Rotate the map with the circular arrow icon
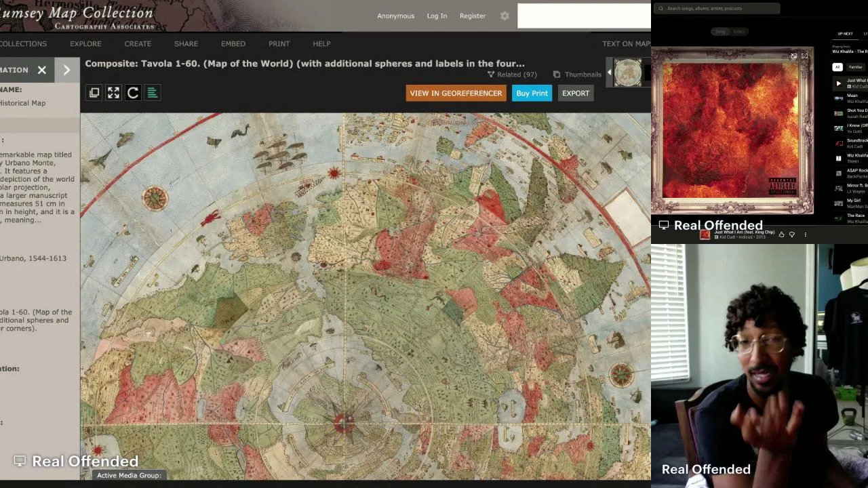This screenshot has height=488, width=868. 133,93
